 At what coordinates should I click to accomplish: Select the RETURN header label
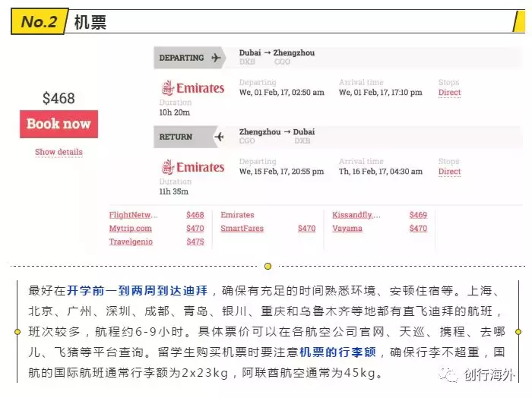pos(176,137)
